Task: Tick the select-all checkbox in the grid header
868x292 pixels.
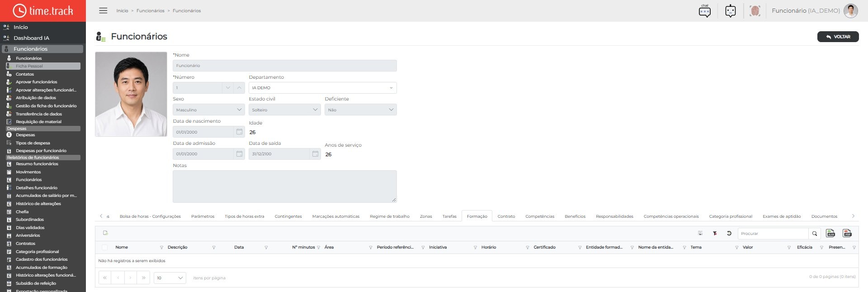Action: point(105,247)
